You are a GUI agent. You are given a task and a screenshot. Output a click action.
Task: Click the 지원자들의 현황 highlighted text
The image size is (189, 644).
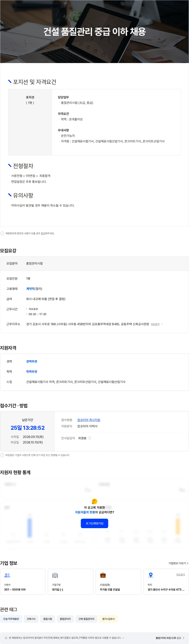85,512
